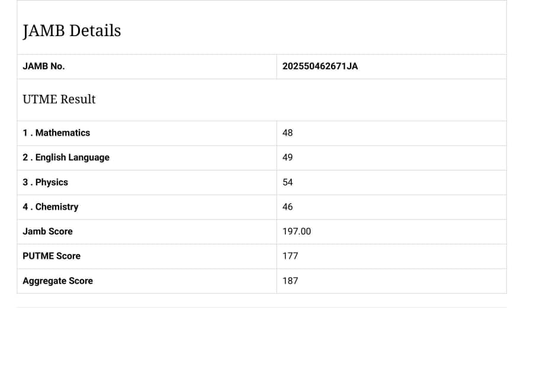Select the Physics score 54
543x392 pixels.
pyautogui.click(x=288, y=182)
